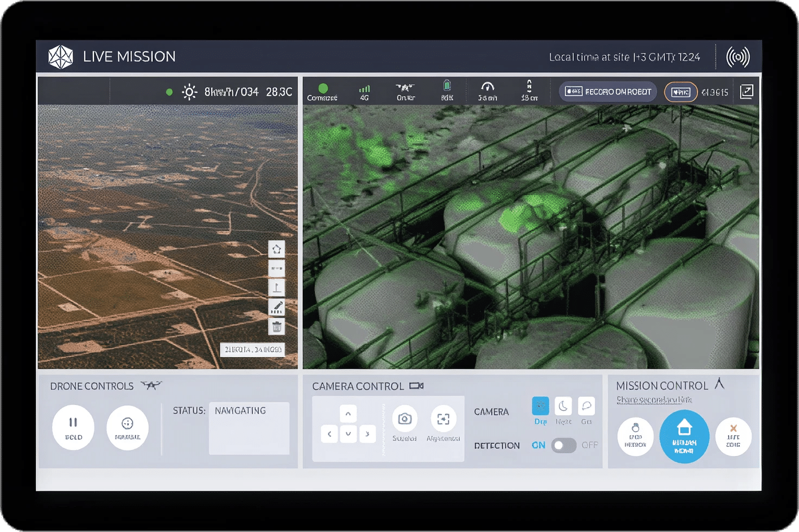Pan the camera left with the left arrow
The image size is (799, 532).
(329, 434)
